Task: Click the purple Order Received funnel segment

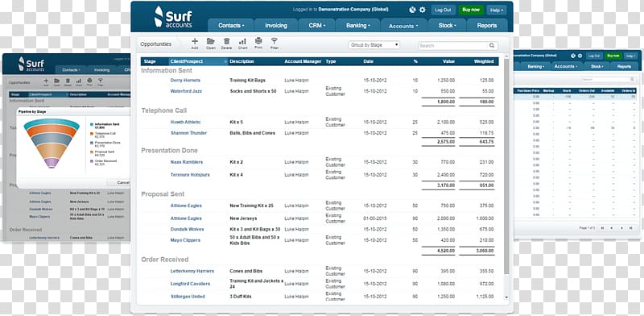Action: (x=52, y=163)
